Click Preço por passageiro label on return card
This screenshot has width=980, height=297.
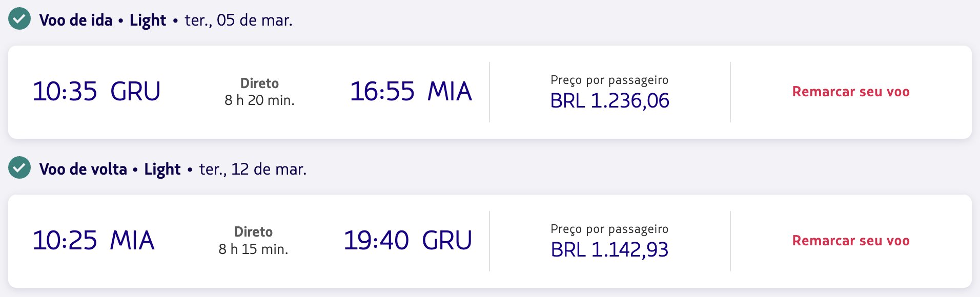(609, 229)
